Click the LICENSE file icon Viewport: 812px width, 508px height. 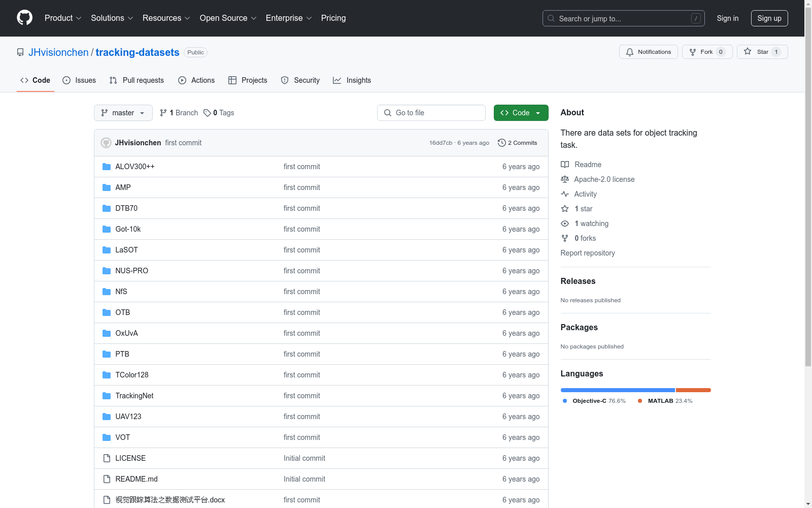pos(107,458)
